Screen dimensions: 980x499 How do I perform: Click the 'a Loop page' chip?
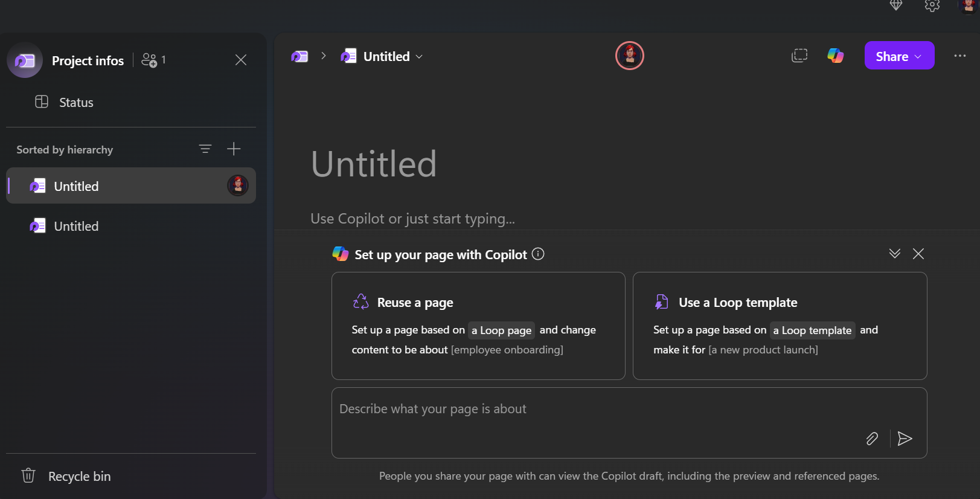click(x=501, y=330)
